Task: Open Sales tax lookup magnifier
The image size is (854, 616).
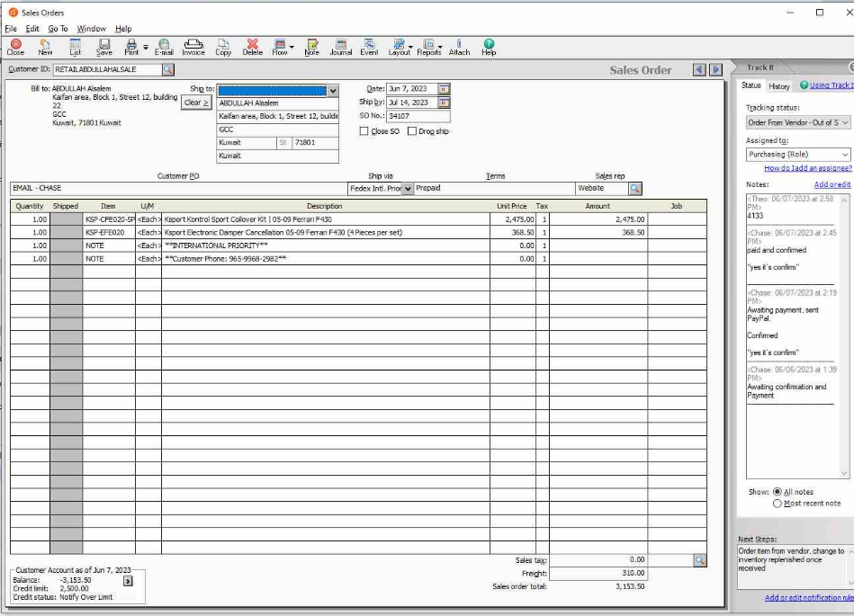Action: [700, 560]
